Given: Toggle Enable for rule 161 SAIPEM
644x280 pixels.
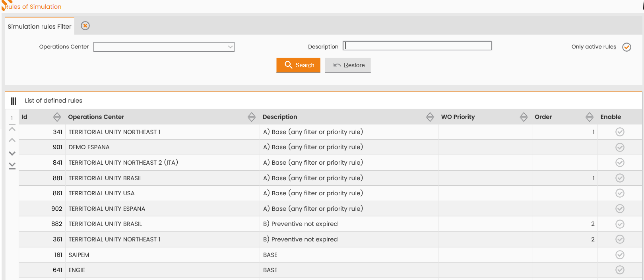Looking at the screenshot, I should (x=620, y=255).
